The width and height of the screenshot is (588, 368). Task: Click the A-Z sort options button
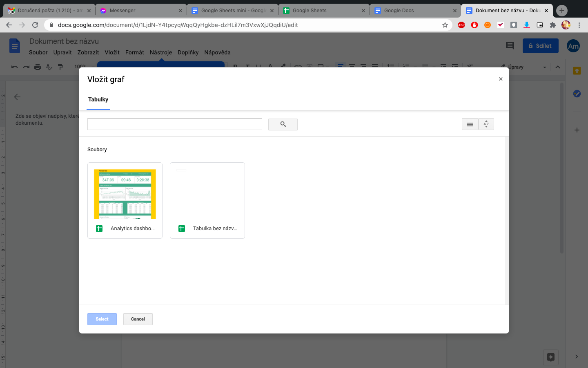tap(486, 124)
